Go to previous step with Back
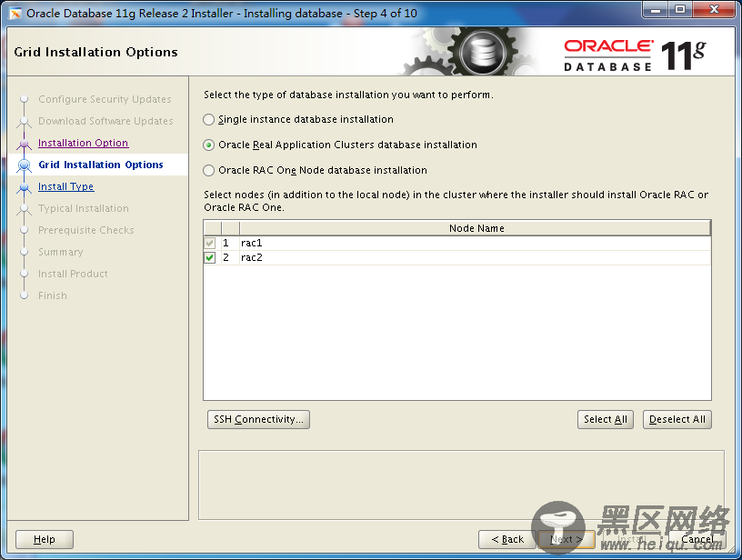Image resolution: width=742 pixels, height=560 pixels. tap(507, 539)
